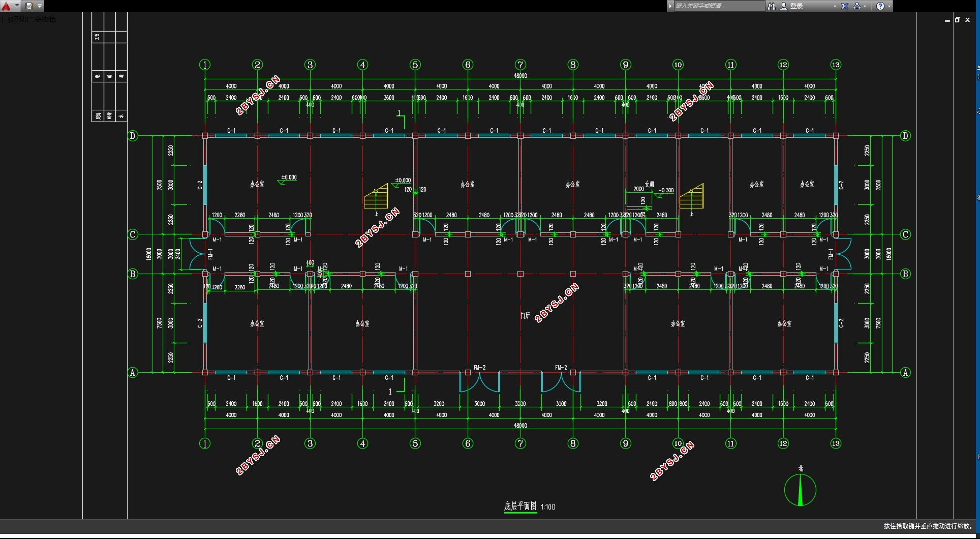The image size is (980, 539).
Task: Select the north arrow compass symbol
Action: click(800, 490)
